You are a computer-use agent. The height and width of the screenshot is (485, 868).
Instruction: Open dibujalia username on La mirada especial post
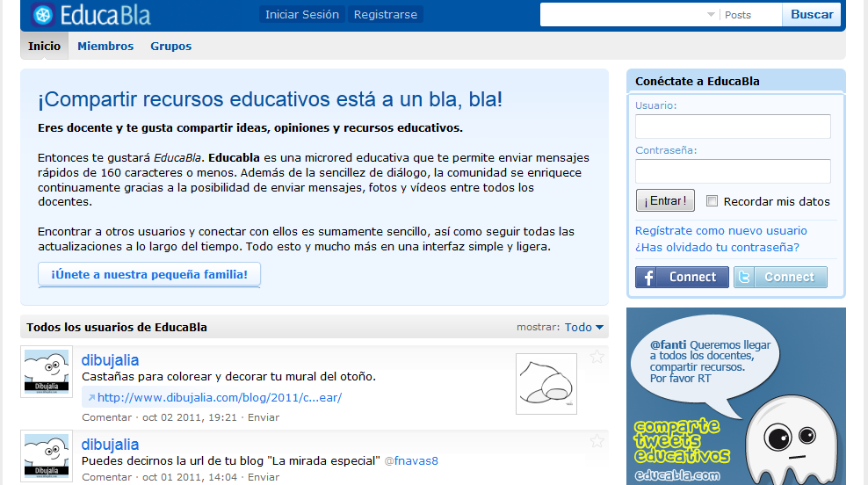point(110,444)
